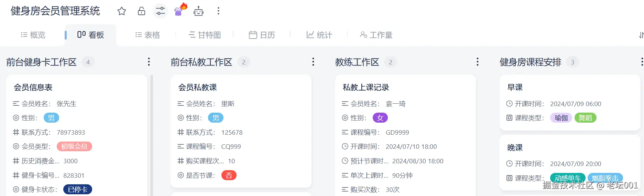
Task: Click the 女 gender tag for 袁一琦
Action: click(380, 118)
